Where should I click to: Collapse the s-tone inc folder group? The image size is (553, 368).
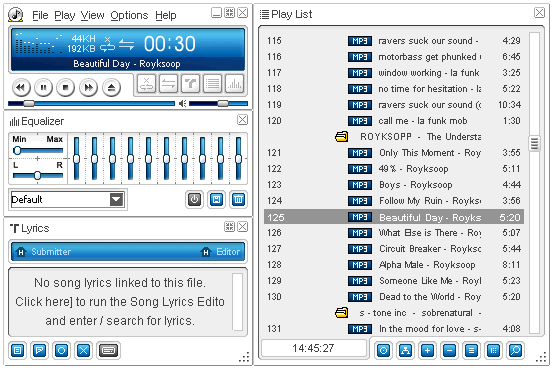point(341,313)
